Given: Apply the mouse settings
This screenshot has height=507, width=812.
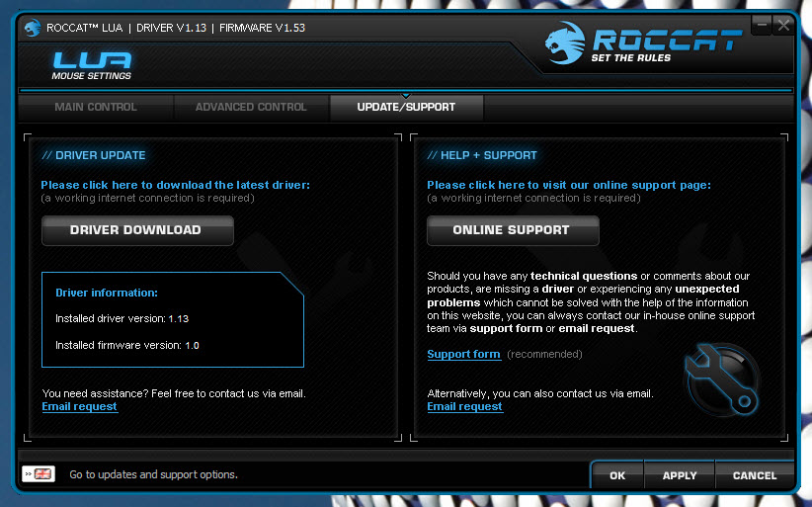Looking at the screenshot, I should coord(680,475).
